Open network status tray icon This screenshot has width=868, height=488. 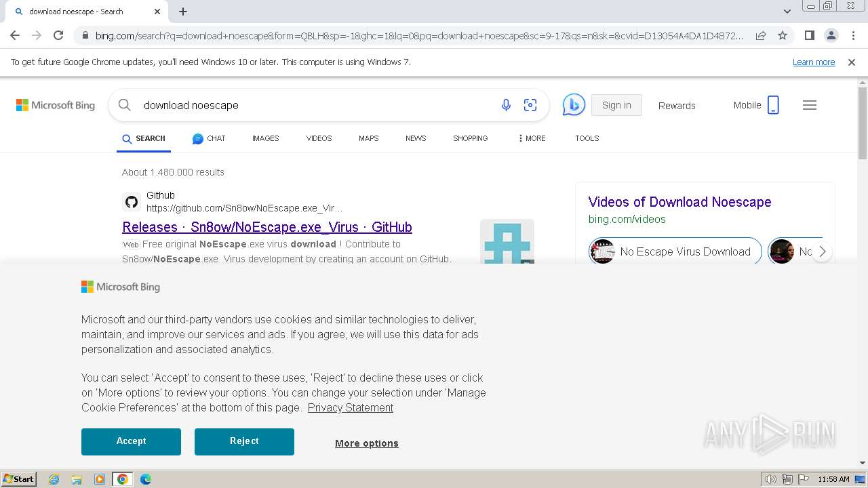[x=787, y=479]
